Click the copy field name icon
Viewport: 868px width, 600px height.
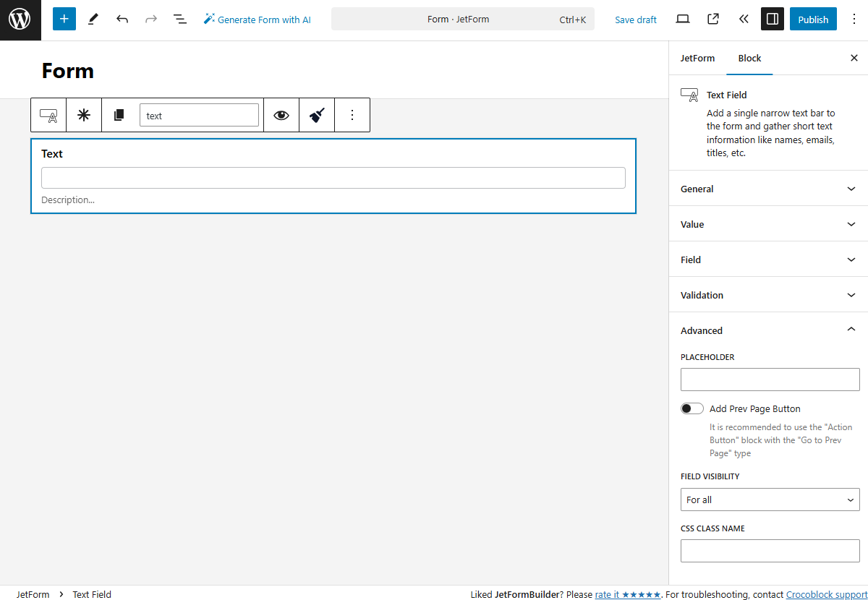[x=119, y=115]
